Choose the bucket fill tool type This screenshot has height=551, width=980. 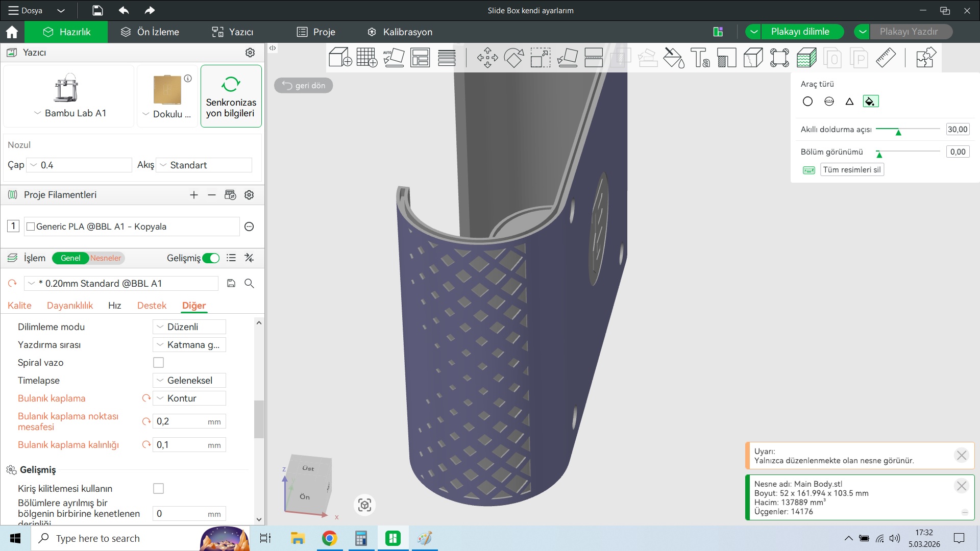(x=870, y=102)
